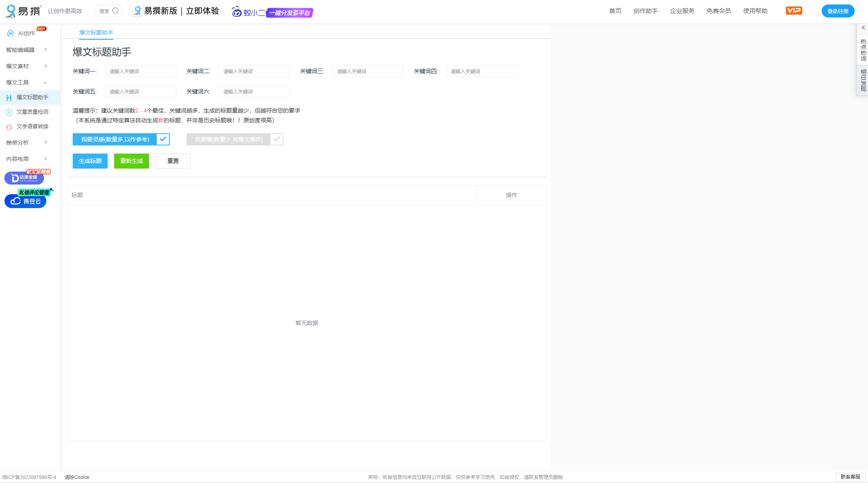
Task: Open the 达库全媒 promo badge
Action: (25, 178)
